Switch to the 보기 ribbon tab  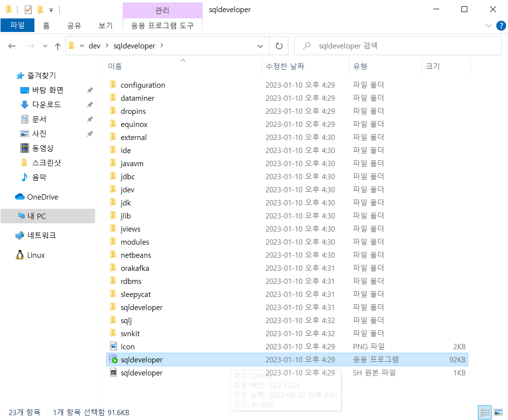tap(106, 25)
